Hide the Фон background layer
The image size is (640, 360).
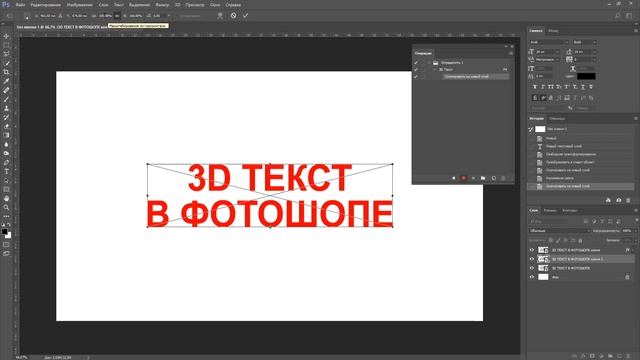(x=531, y=277)
